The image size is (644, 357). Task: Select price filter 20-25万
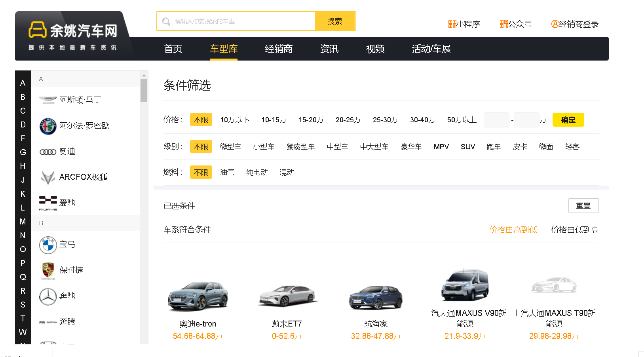coord(348,120)
